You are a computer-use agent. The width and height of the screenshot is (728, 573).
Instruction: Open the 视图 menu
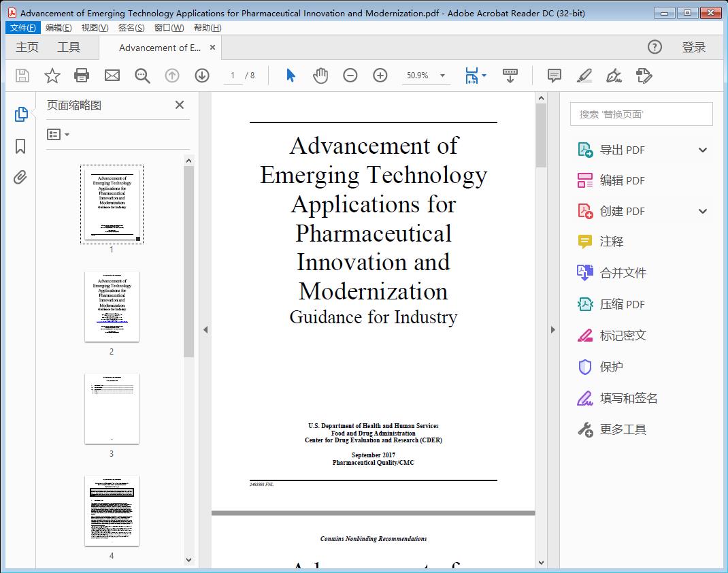pyautogui.click(x=93, y=27)
